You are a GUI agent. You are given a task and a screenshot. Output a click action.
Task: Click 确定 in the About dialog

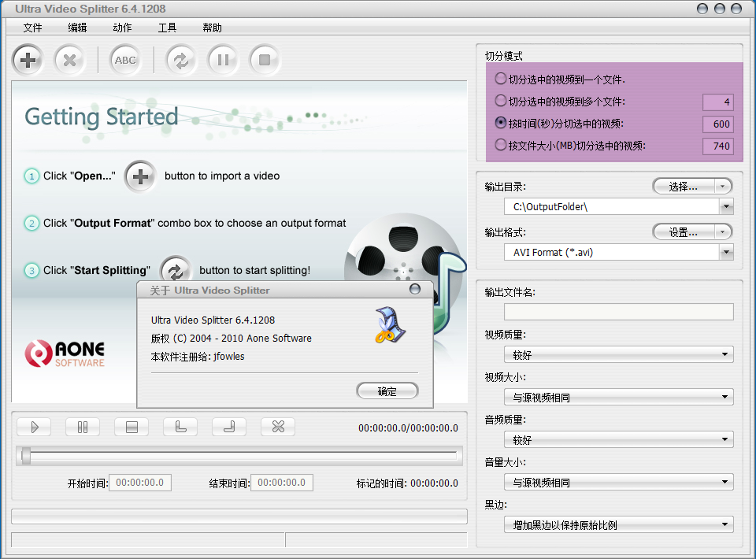tap(387, 391)
